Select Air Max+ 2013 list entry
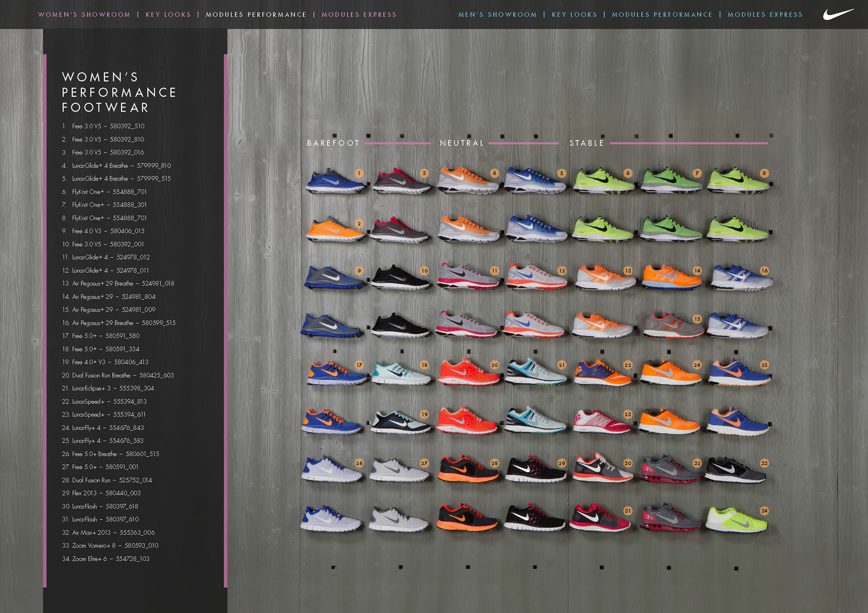Image resolution: width=868 pixels, height=613 pixels. (108, 533)
